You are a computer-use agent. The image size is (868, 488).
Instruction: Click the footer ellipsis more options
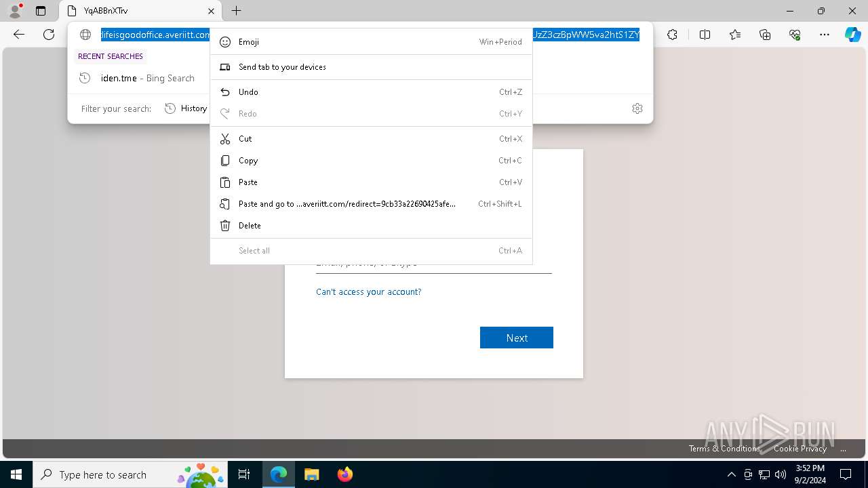pyautogui.click(x=843, y=449)
